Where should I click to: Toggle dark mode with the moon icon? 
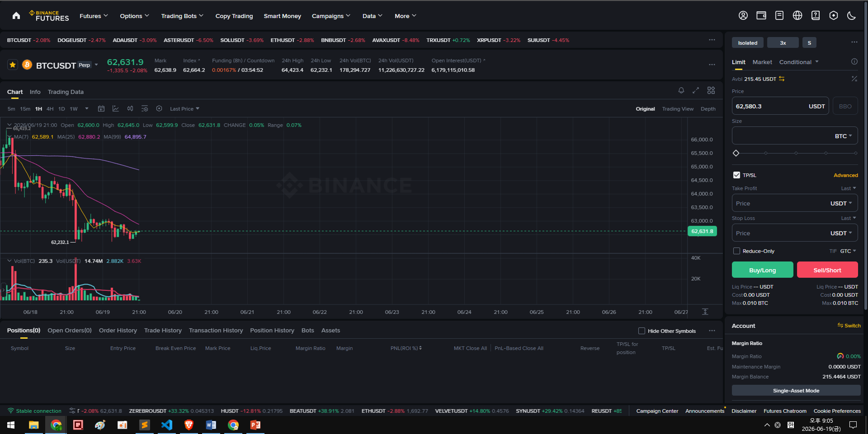coord(851,15)
